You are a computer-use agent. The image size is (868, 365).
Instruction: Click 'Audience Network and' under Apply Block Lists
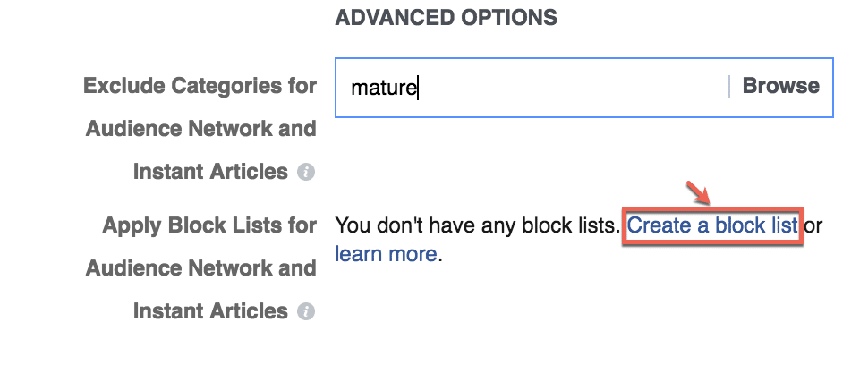pyautogui.click(x=201, y=268)
